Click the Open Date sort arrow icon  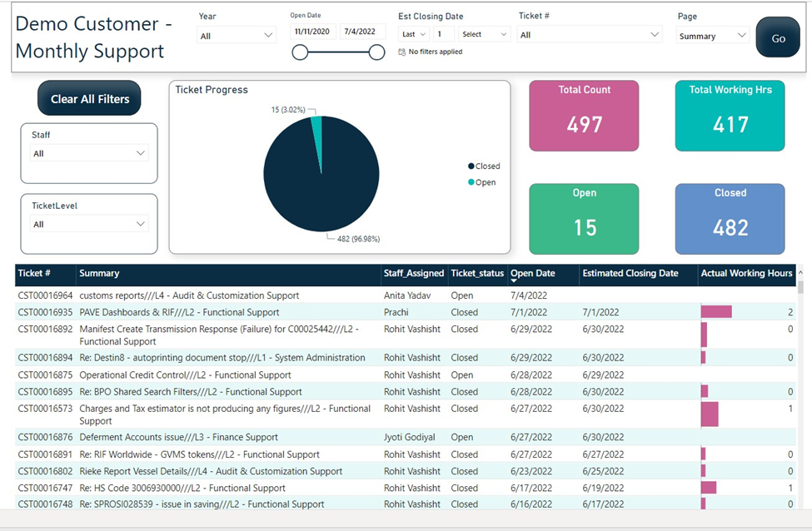514,281
